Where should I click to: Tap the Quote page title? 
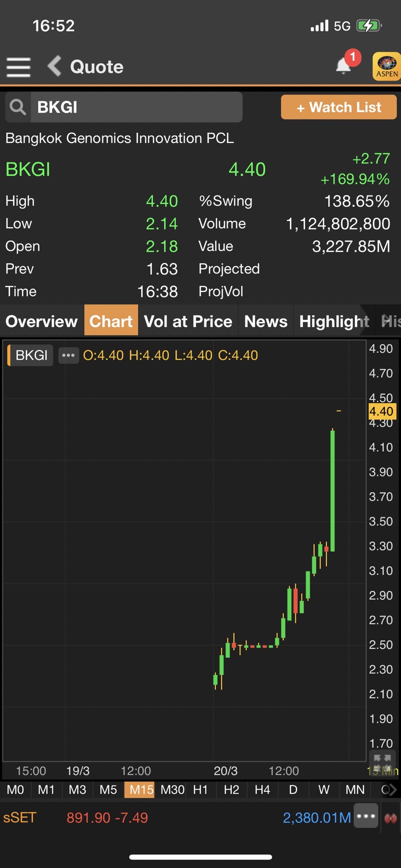[x=97, y=67]
